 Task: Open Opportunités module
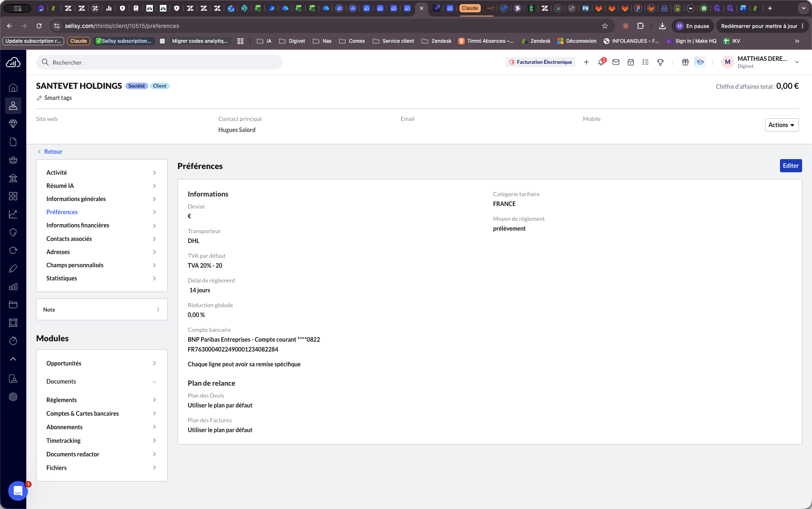pyautogui.click(x=101, y=363)
